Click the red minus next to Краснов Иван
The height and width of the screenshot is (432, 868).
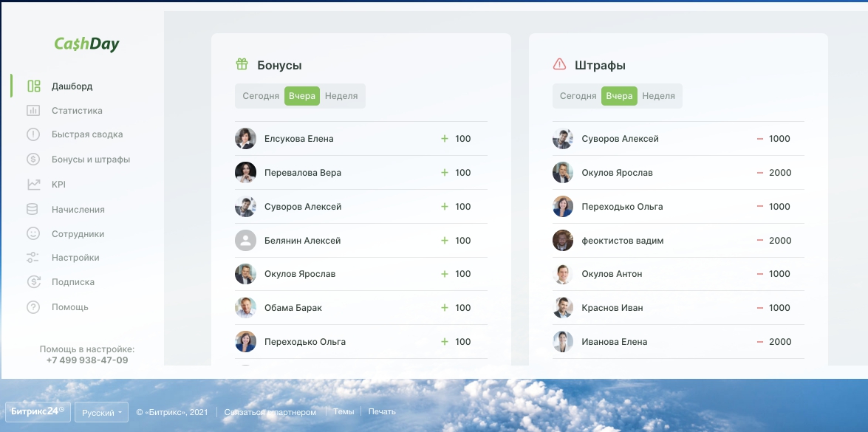click(x=760, y=307)
